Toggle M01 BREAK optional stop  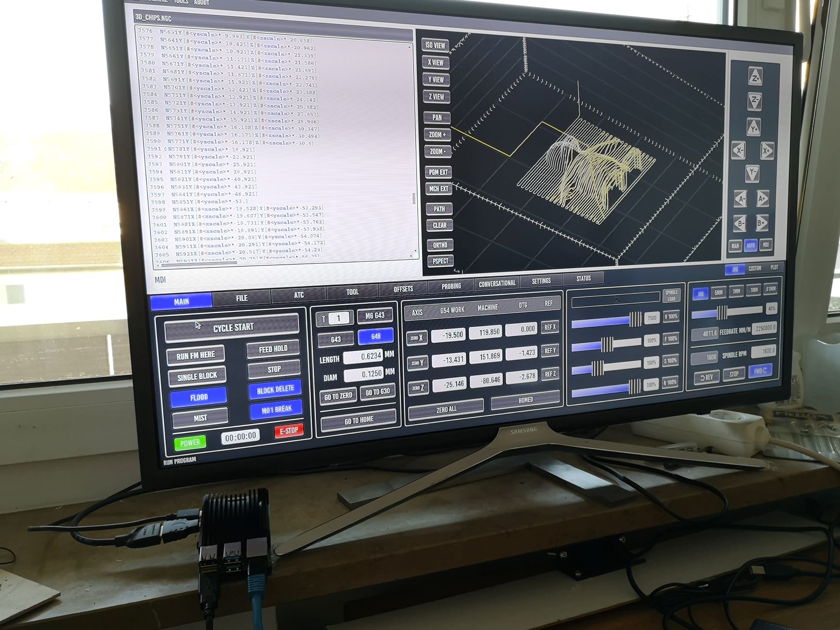click(276, 409)
